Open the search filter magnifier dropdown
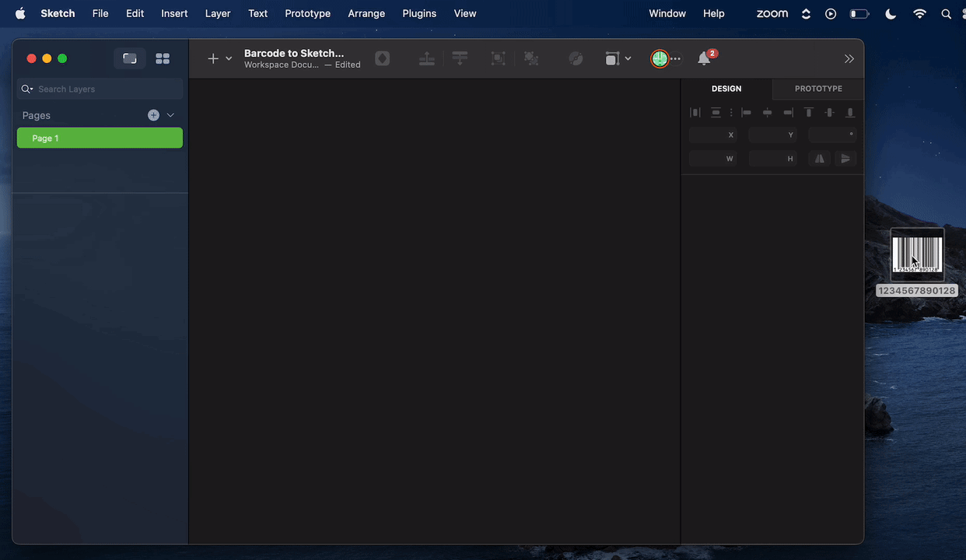966x560 pixels. (x=27, y=89)
